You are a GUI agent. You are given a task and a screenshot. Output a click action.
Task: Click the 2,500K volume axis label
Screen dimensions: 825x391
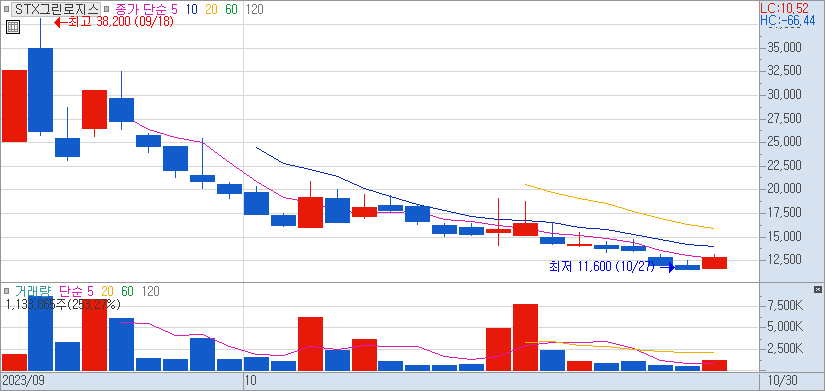point(785,349)
